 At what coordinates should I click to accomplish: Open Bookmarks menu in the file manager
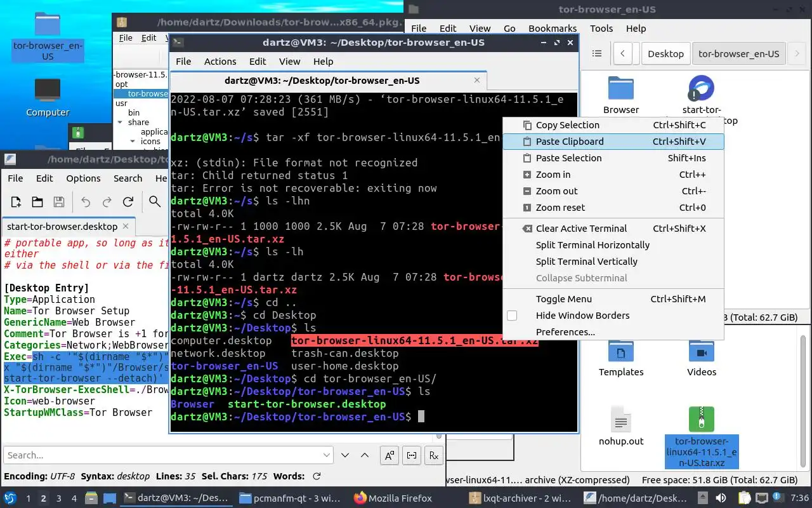click(x=553, y=29)
